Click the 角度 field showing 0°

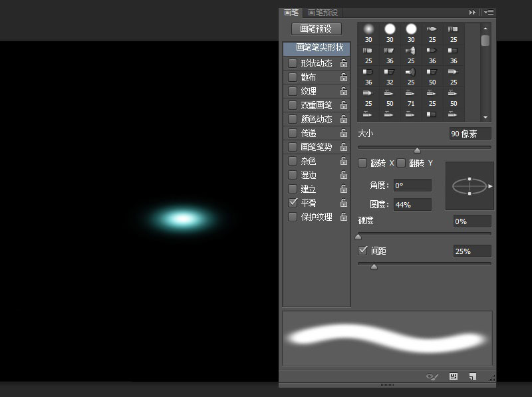[x=412, y=186]
